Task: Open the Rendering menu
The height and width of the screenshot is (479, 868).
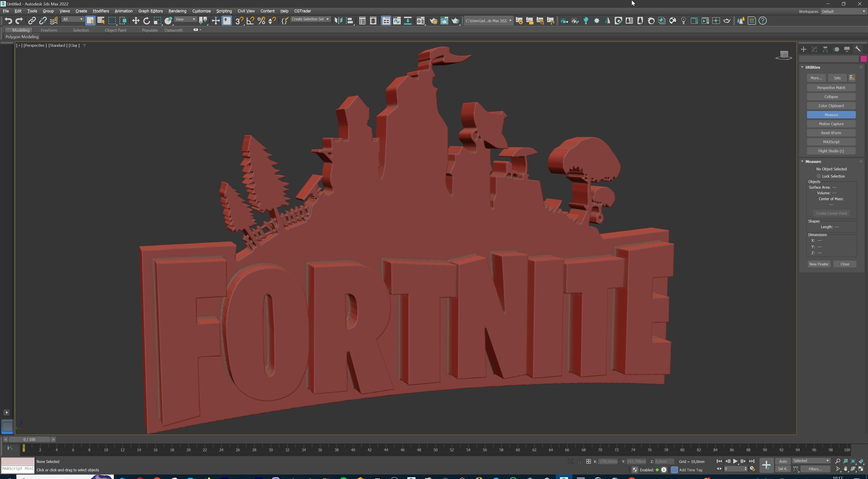Action: [177, 11]
